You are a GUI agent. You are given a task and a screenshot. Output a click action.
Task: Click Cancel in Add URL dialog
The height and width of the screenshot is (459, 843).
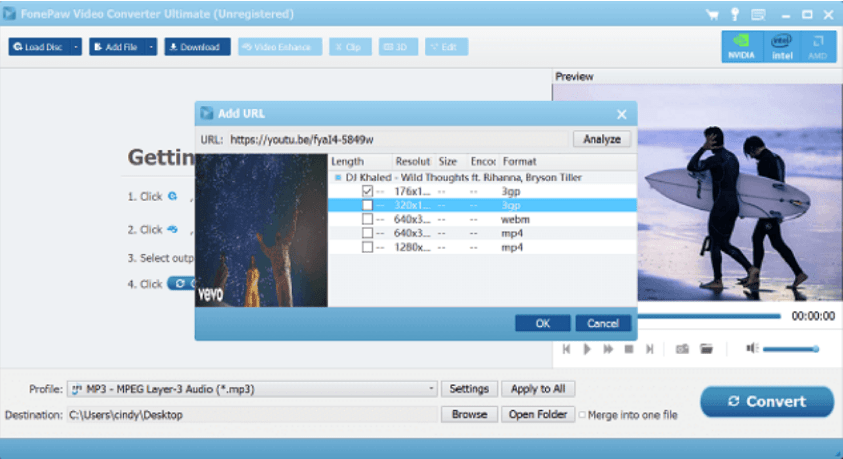click(603, 323)
